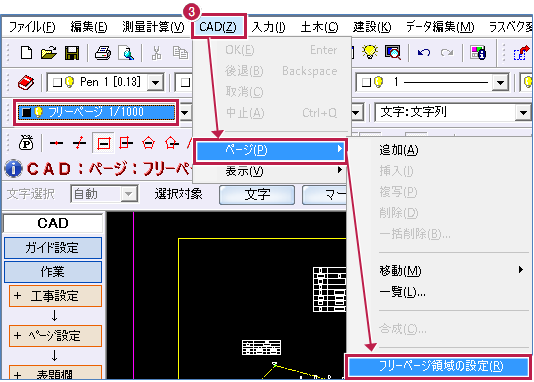This screenshot has height=382, width=534.
Task: Toggle checkbox beside Pen 1 [0.13]
Action: coord(57,82)
